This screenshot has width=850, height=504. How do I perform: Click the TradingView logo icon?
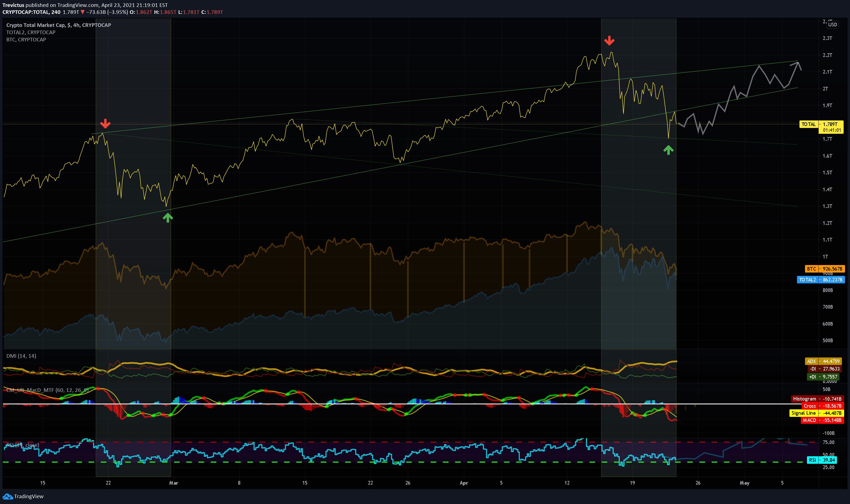pos(7,497)
